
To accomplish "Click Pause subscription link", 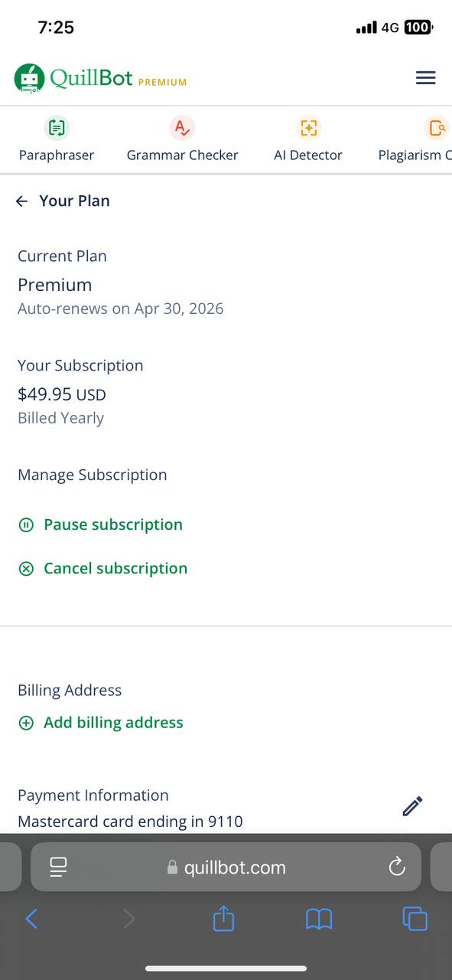I will 100,524.
